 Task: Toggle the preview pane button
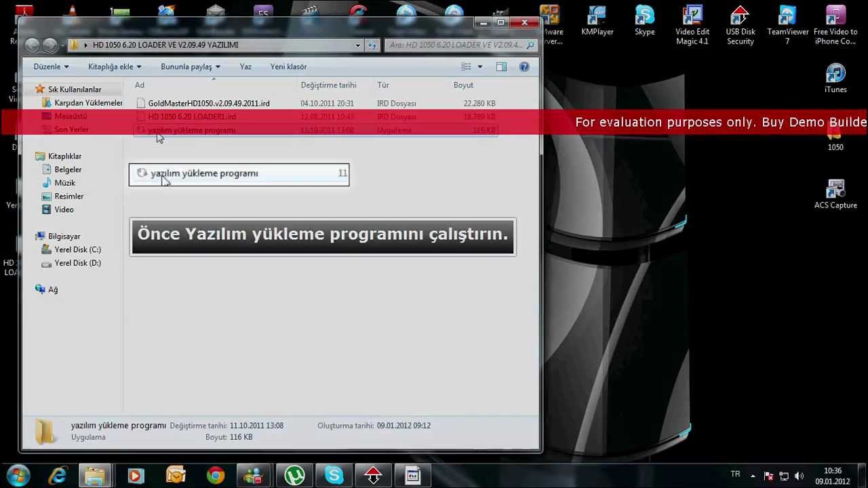pos(501,66)
